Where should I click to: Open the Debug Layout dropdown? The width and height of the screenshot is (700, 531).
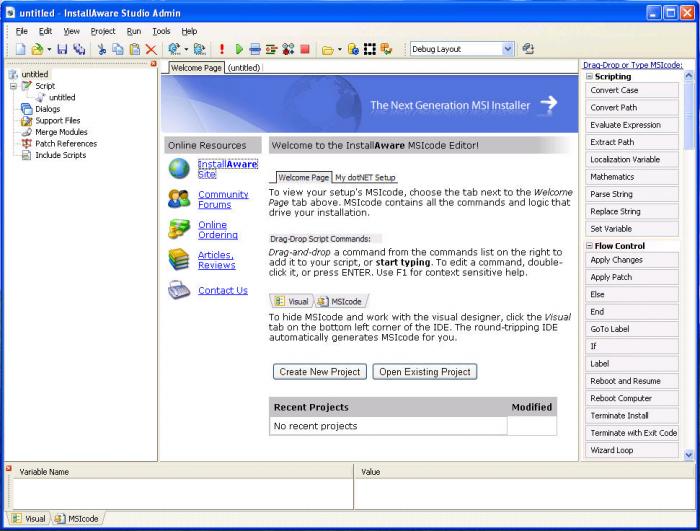[x=507, y=48]
